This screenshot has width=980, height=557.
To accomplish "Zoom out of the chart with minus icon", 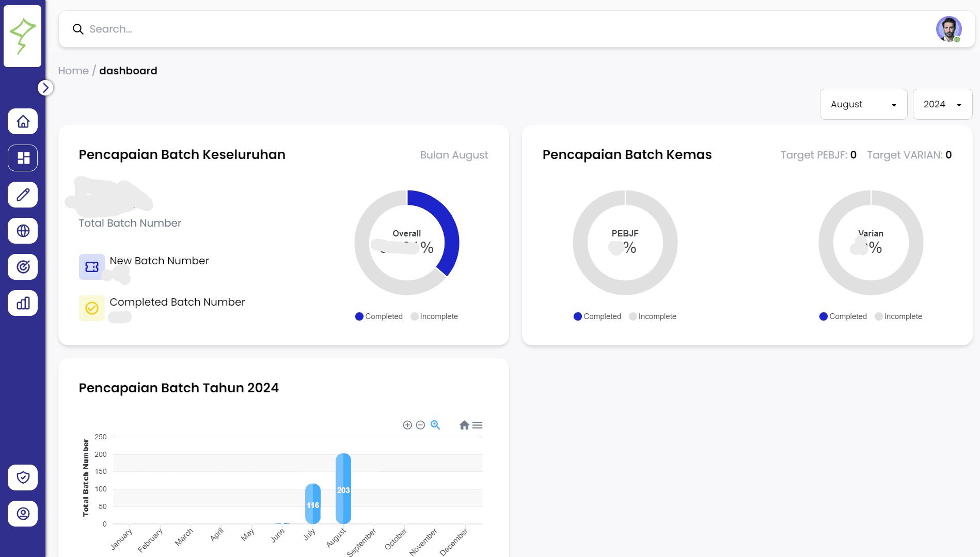I will 420,425.
